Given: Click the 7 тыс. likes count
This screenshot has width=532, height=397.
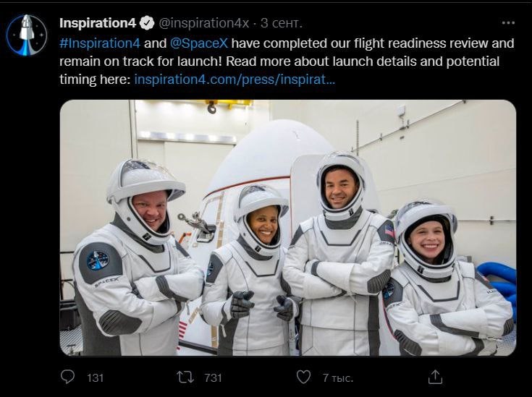Looking at the screenshot, I should click(337, 377).
